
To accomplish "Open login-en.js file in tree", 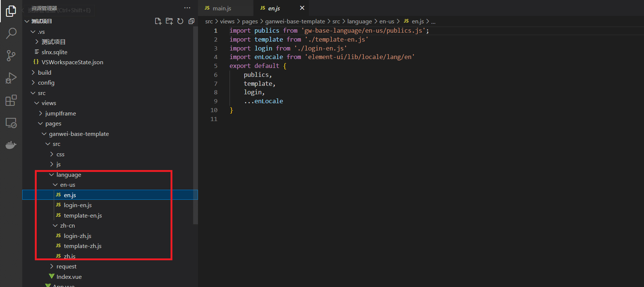I will point(77,205).
